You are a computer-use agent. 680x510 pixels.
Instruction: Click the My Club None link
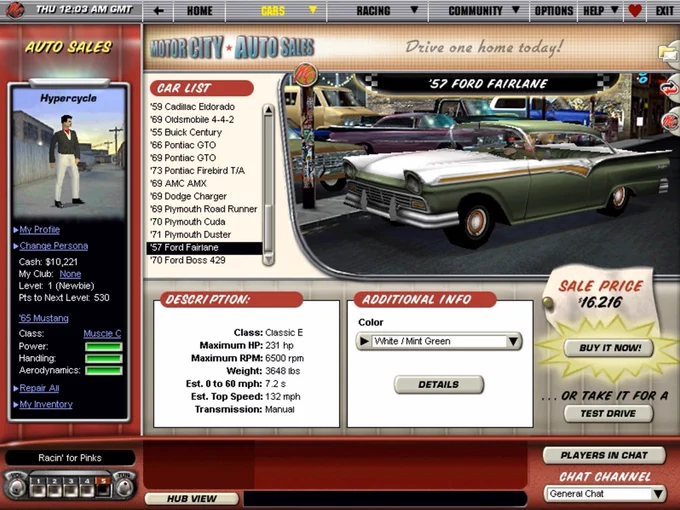[x=70, y=274]
